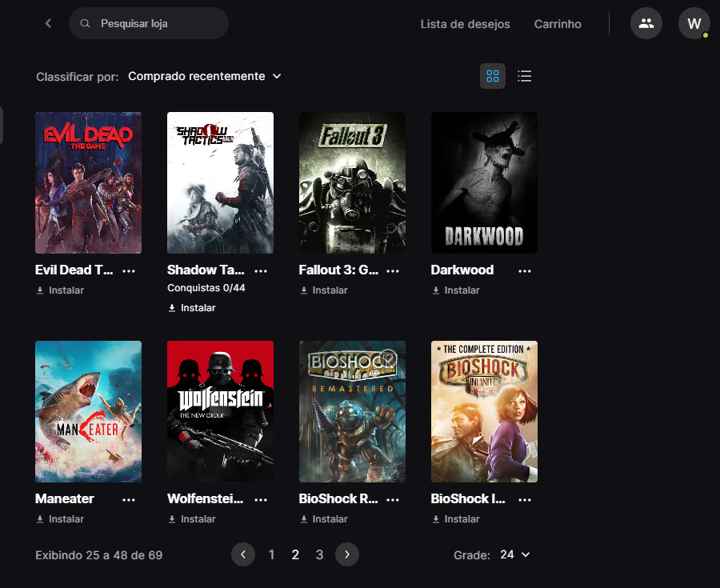Install Shadow Tactics via Instalar

click(x=192, y=308)
